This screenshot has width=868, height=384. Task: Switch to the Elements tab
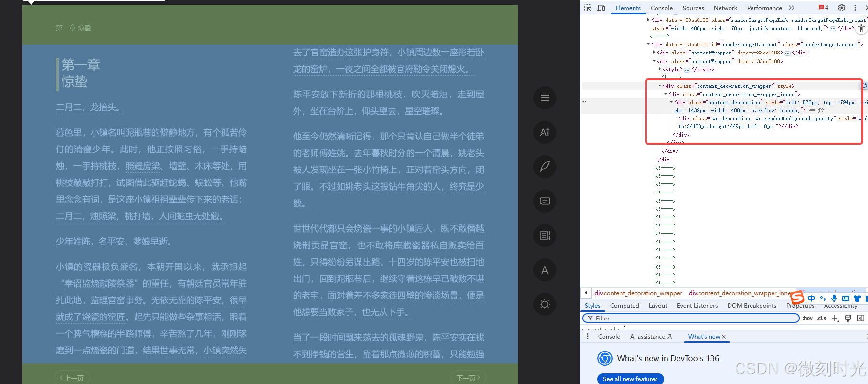click(628, 8)
